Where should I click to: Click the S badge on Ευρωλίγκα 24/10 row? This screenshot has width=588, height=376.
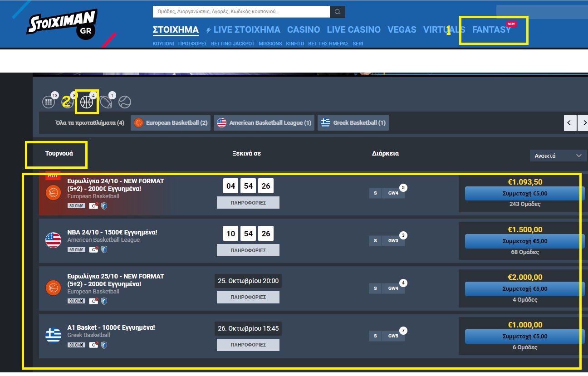375,193
